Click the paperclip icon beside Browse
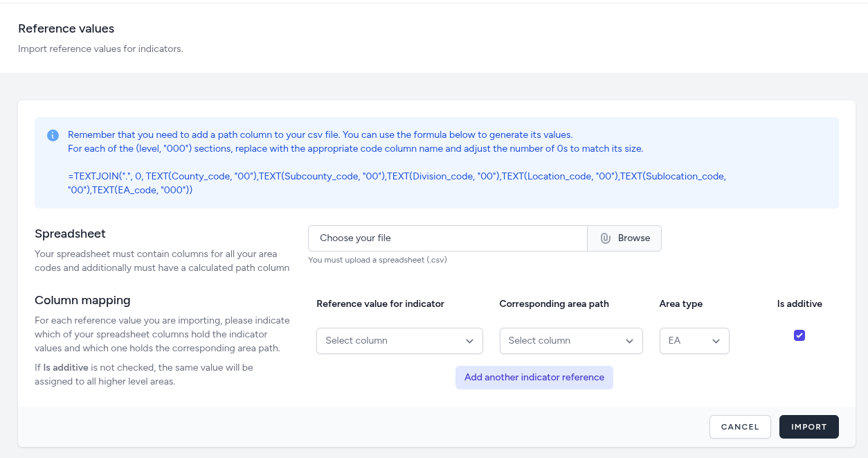The width and height of the screenshot is (868, 458). click(x=605, y=238)
